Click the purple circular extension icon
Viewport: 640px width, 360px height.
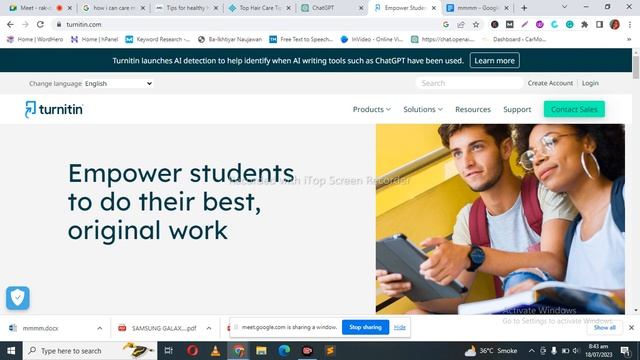540,24
